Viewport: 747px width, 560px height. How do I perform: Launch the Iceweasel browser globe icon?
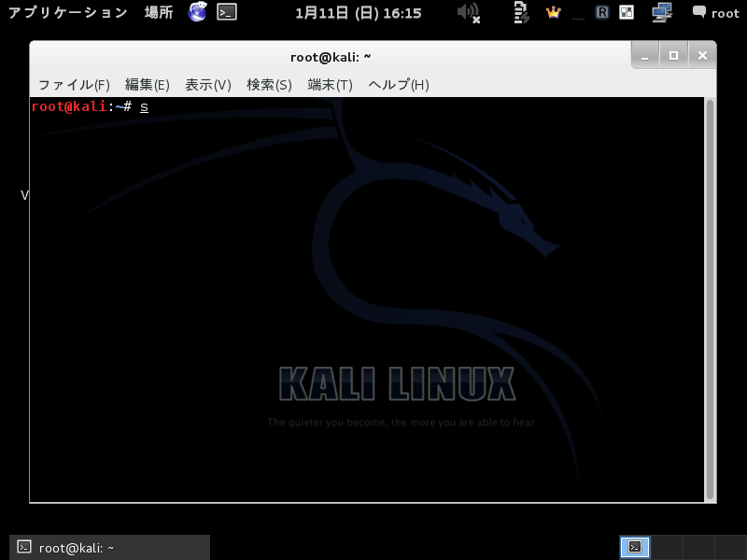(x=197, y=12)
